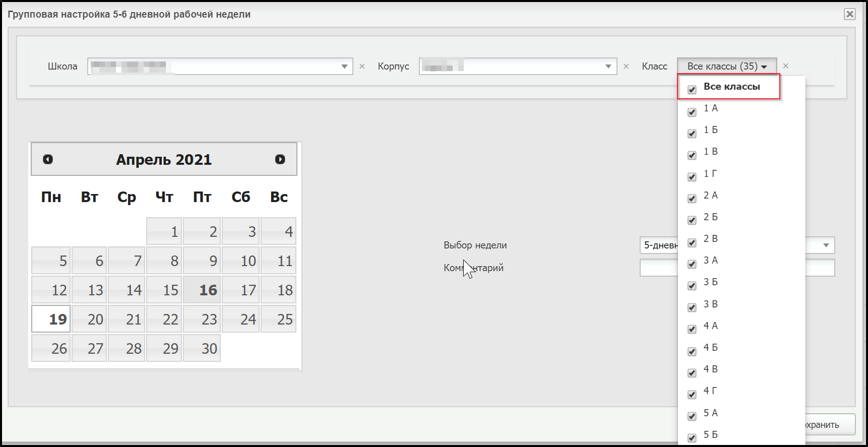Select April 6 in calendar

pyautogui.click(x=89, y=261)
